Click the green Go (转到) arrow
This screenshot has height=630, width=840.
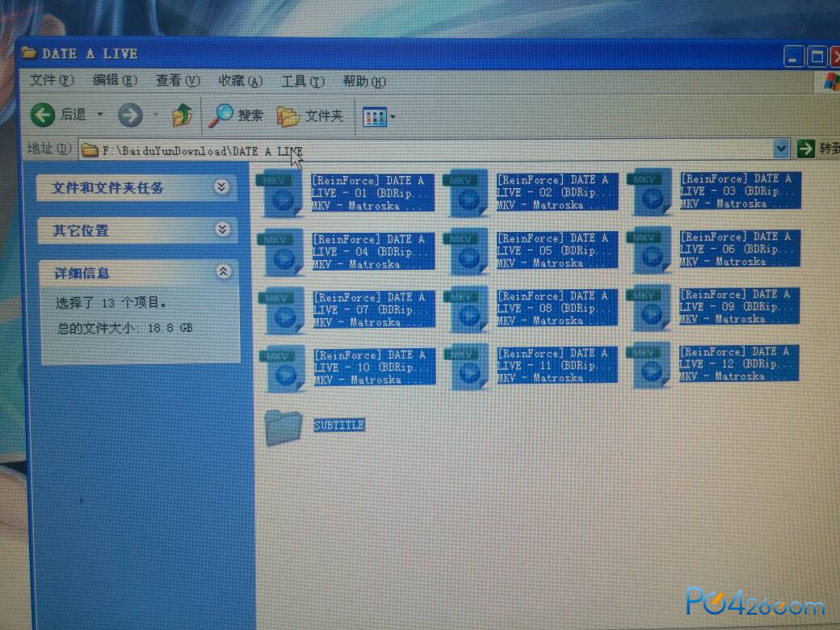805,149
